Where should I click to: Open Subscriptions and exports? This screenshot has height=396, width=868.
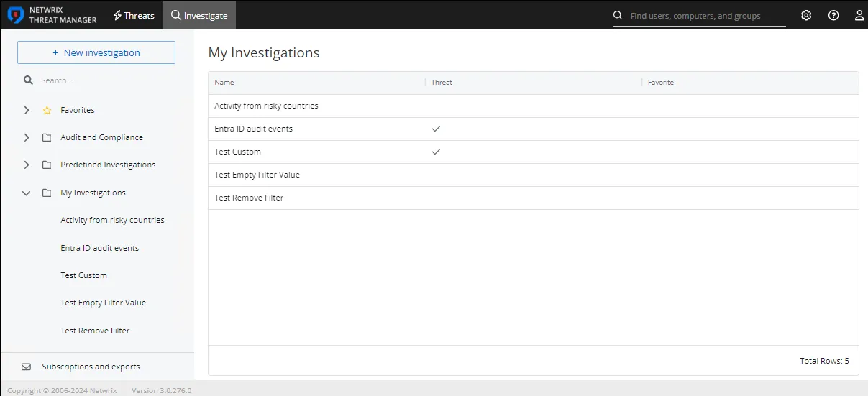pyautogui.click(x=91, y=367)
